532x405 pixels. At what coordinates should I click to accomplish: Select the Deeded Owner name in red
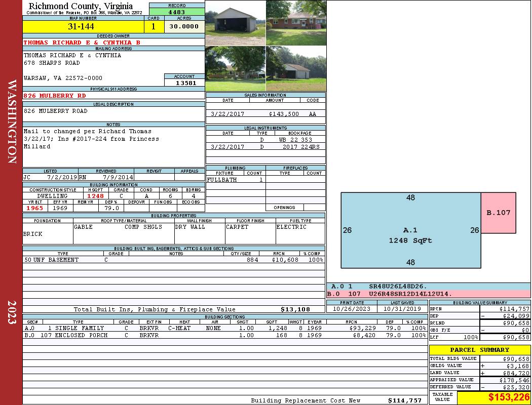coord(82,43)
